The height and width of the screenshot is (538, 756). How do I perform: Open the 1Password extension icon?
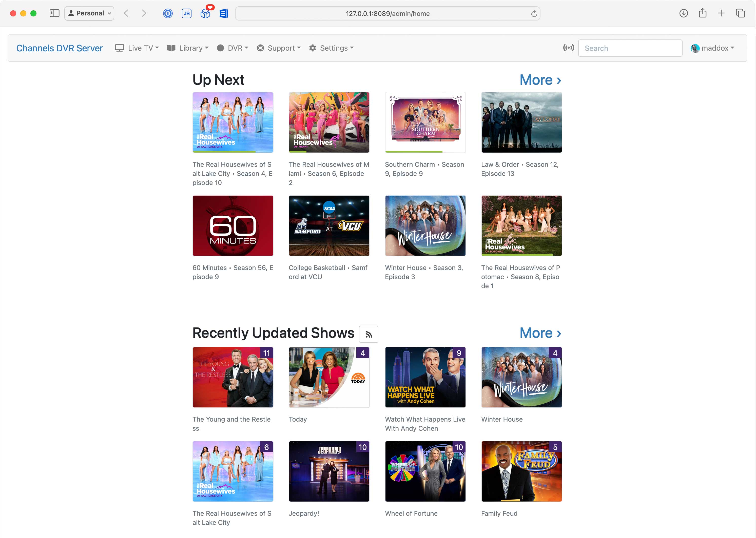(168, 14)
